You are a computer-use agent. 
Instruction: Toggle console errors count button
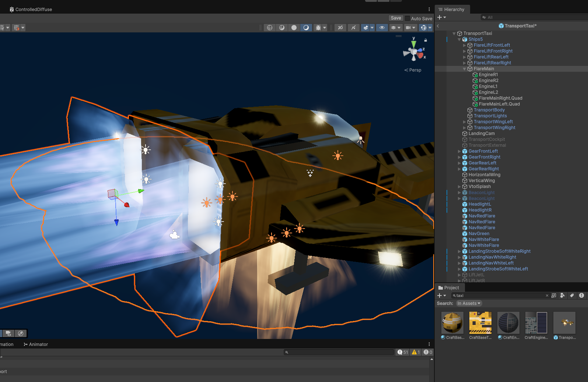(x=428, y=352)
